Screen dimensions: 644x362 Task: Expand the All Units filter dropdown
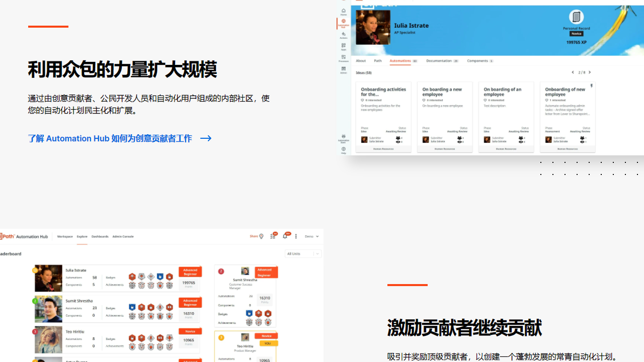[302, 253]
